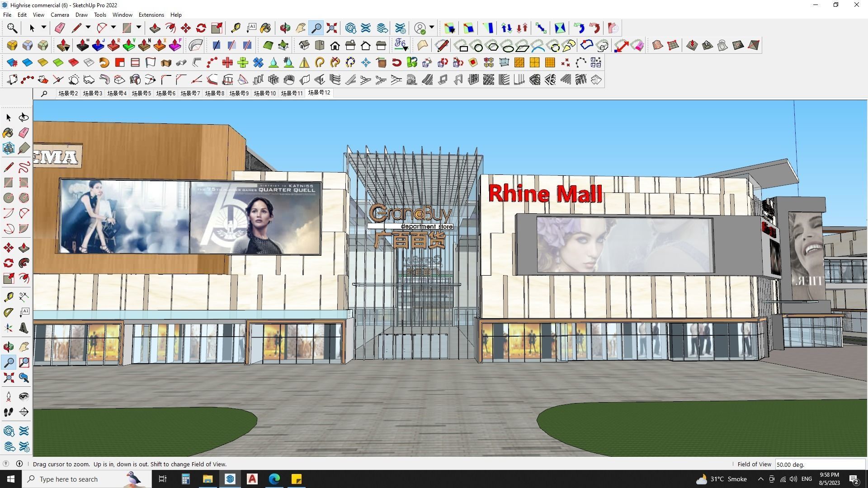
Task: Click the Previous view tool
Action: click(24, 378)
